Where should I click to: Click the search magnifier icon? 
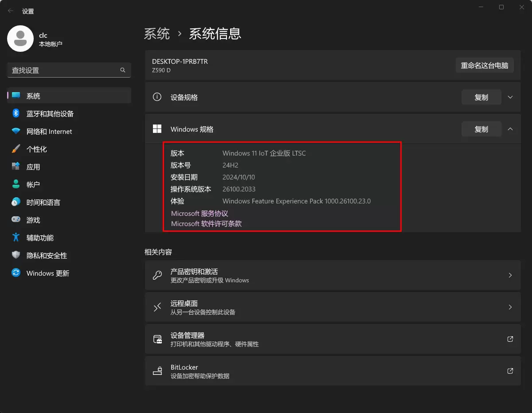123,70
